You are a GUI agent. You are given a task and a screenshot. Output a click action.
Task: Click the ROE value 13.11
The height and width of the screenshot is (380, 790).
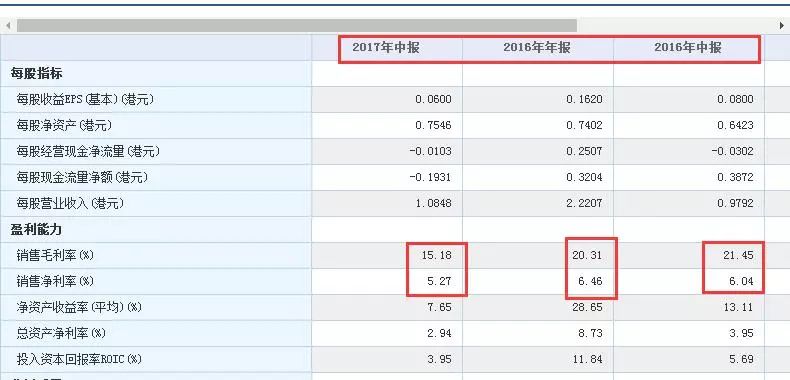739,307
